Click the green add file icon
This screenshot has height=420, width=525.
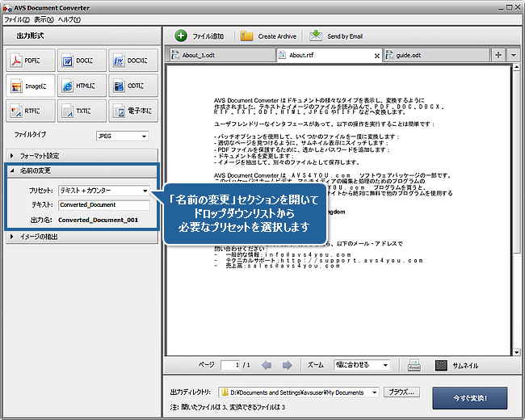click(x=181, y=36)
